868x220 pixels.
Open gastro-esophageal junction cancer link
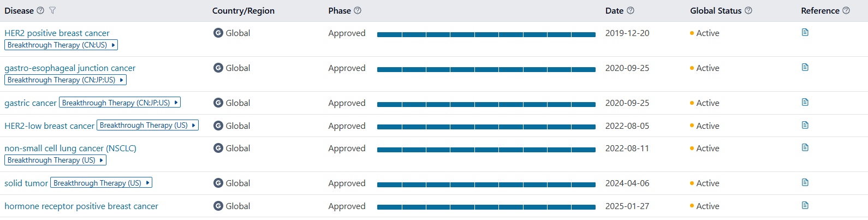point(70,68)
